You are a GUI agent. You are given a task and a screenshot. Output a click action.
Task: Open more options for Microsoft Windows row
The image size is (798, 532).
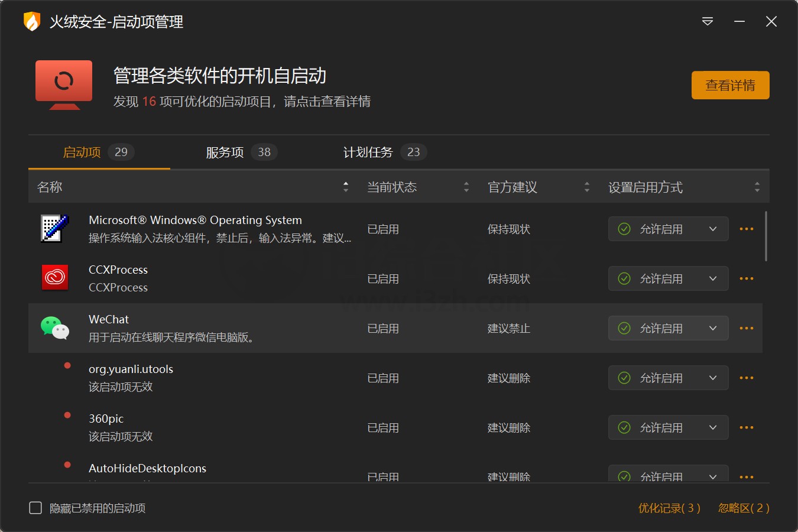747,229
